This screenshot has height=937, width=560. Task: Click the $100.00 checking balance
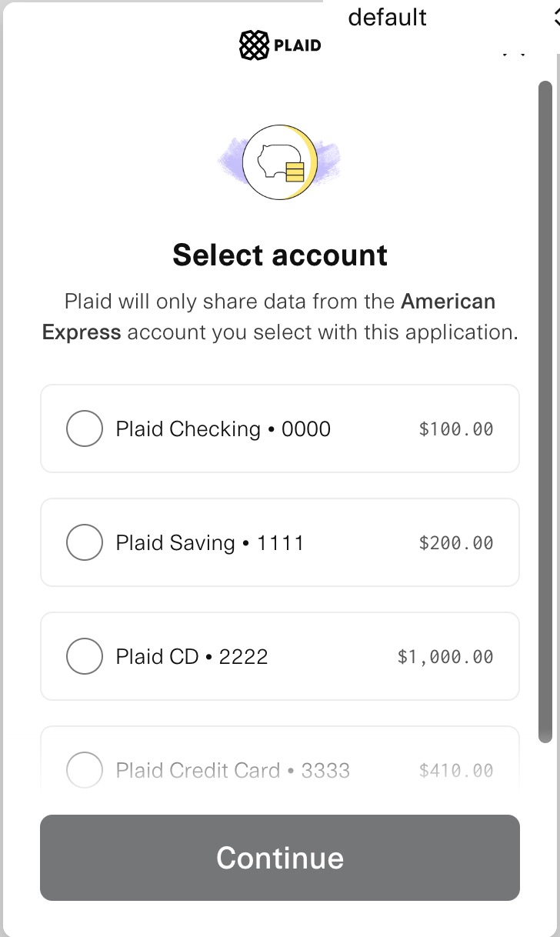coord(456,428)
